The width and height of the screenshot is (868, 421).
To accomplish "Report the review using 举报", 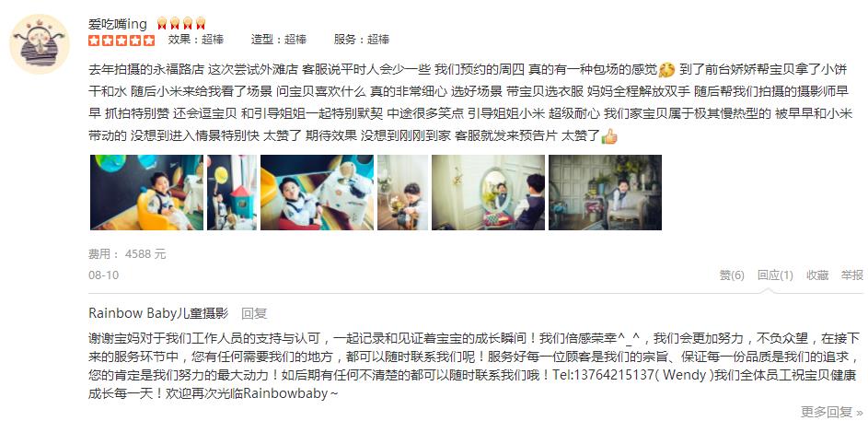I will tap(852, 275).
